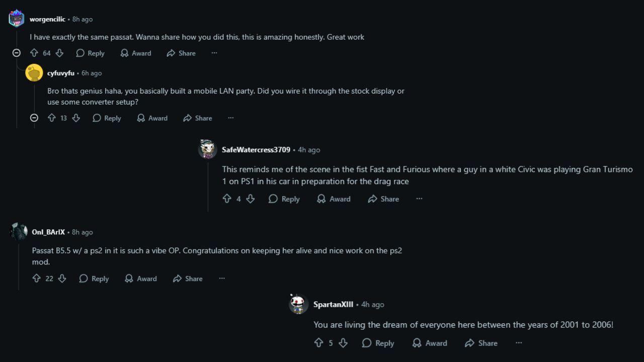This screenshot has width=644, height=362.
Task: Open more options on worgencilic's comment
Action: (x=214, y=53)
